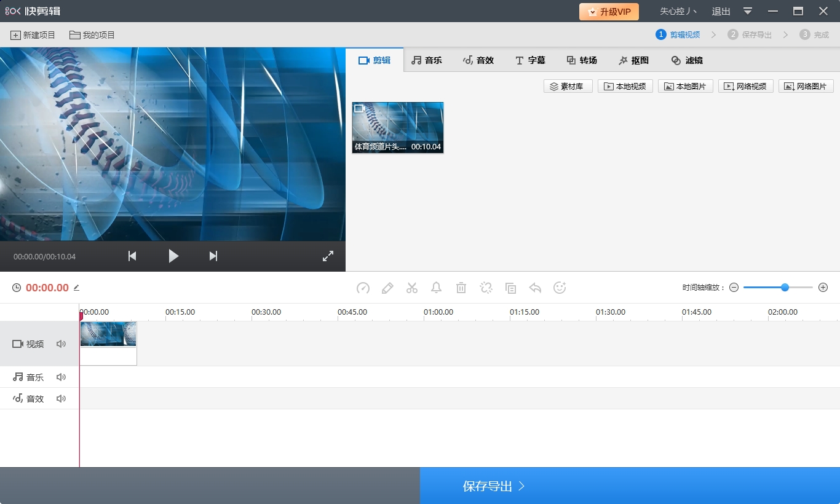This screenshot has height=504, width=840.
Task: Click the 升级VIP button
Action: 609,12
